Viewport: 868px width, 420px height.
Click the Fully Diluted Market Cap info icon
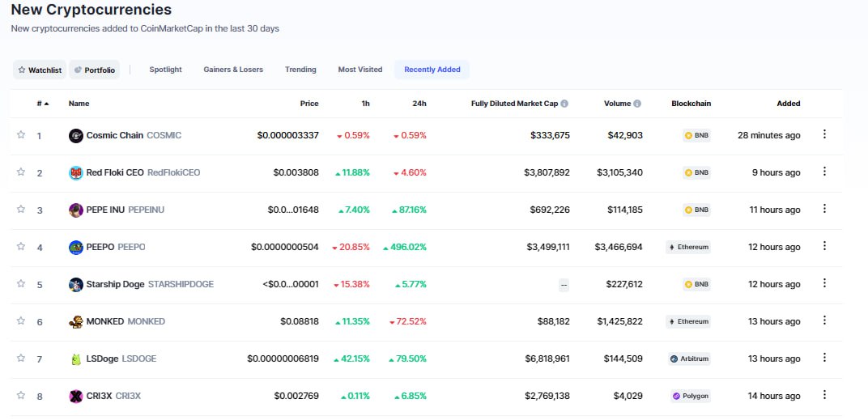click(x=564, y=104)
